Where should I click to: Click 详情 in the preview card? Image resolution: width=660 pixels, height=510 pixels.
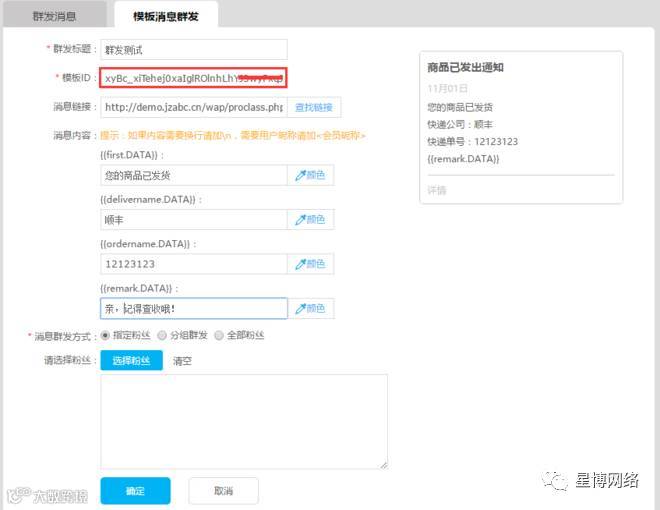[436, 191]
